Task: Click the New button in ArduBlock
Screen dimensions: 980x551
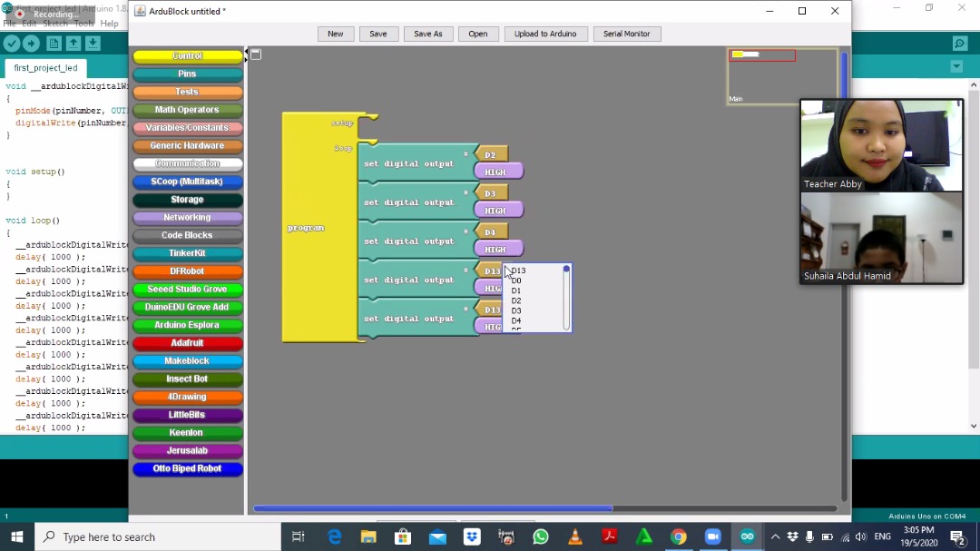Action: [336, 34]
